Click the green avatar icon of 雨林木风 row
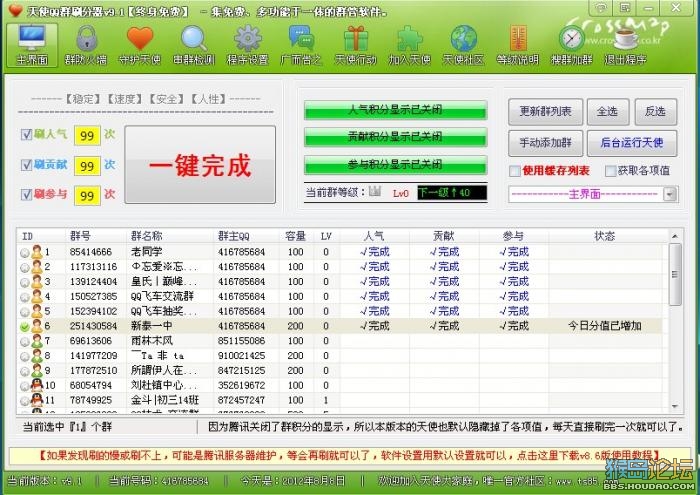This screenshot has height=495, width=700. 37,341
